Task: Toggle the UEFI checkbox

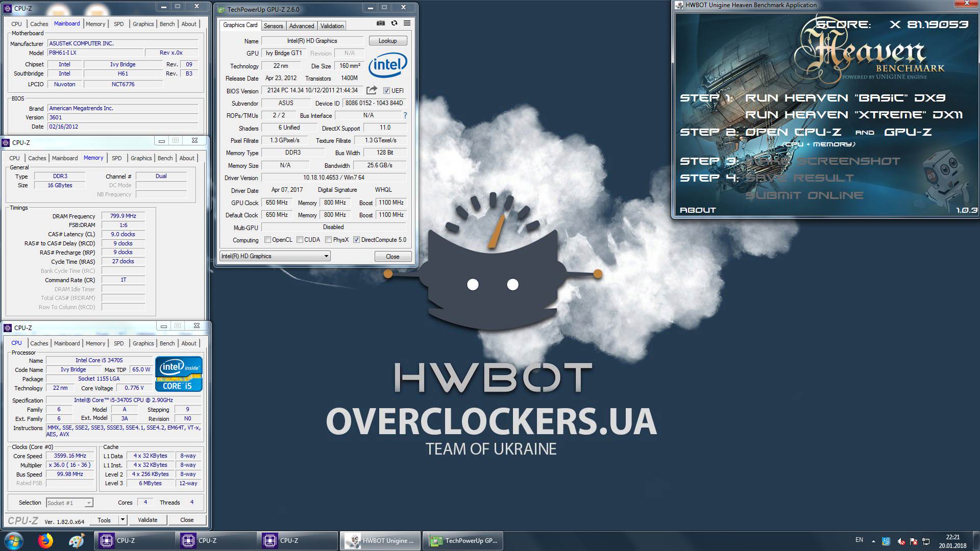Action: tap(386, 91)
